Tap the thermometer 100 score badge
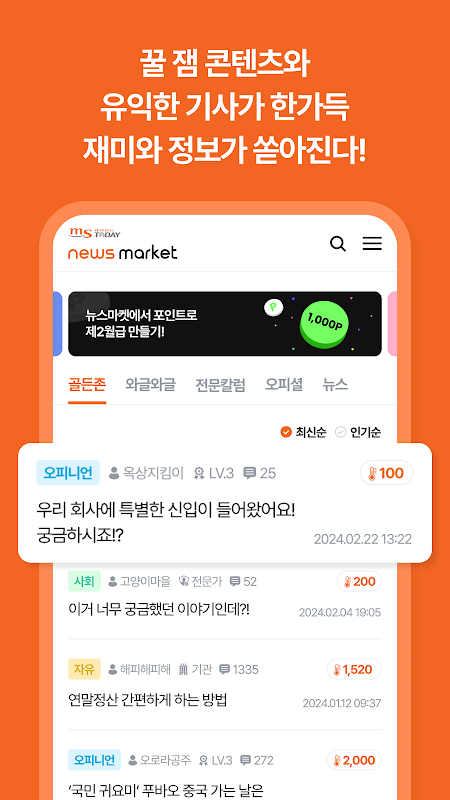Viewport: 450px width, 800px height. pyautogui.click(x=386, y=473)
